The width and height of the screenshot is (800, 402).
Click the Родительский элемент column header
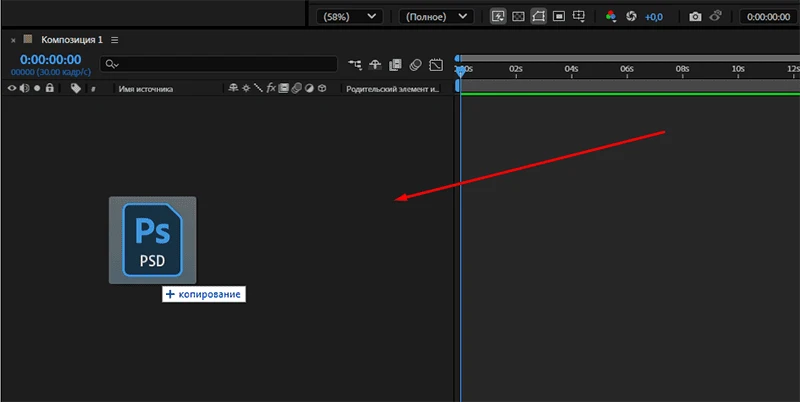pyautogui.click(x=392, y=89)
